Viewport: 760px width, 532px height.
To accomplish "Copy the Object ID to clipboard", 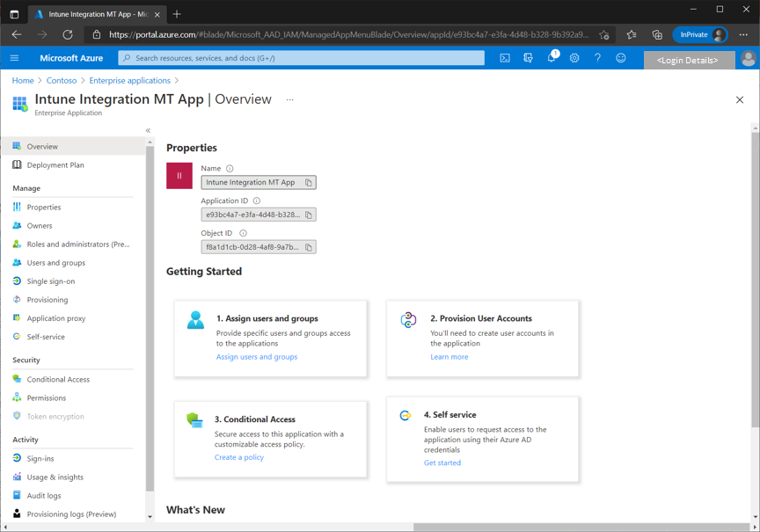I will (x=308, y=247).
